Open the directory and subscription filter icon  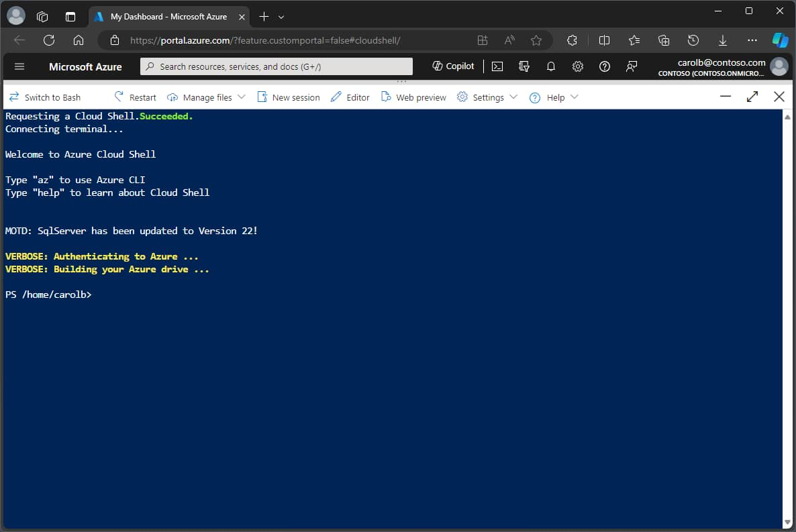click(x=524, y=66)
